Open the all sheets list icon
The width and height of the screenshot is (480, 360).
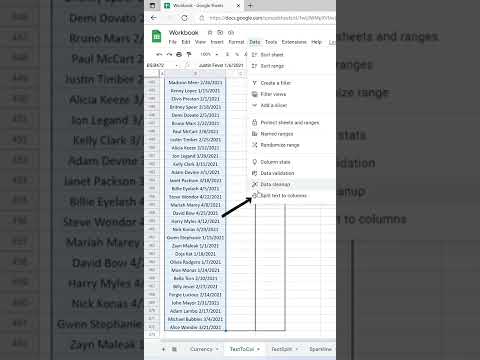(174, 349)
